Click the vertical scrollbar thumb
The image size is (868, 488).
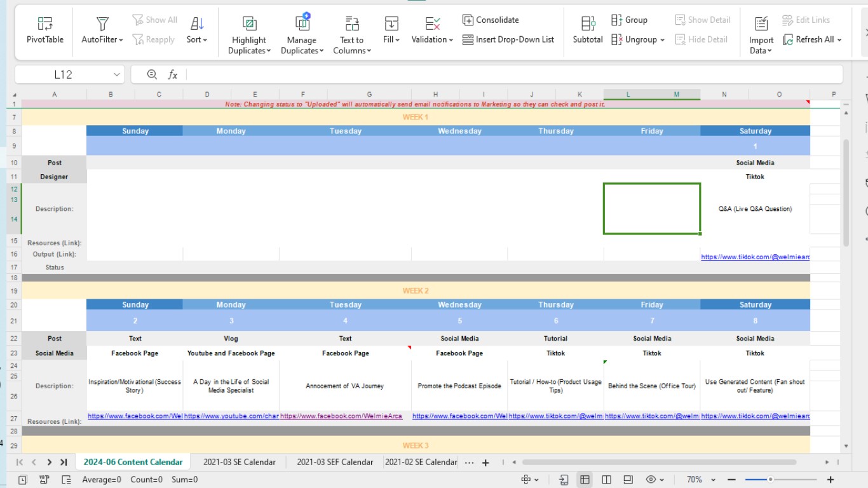tap(846, 193)
